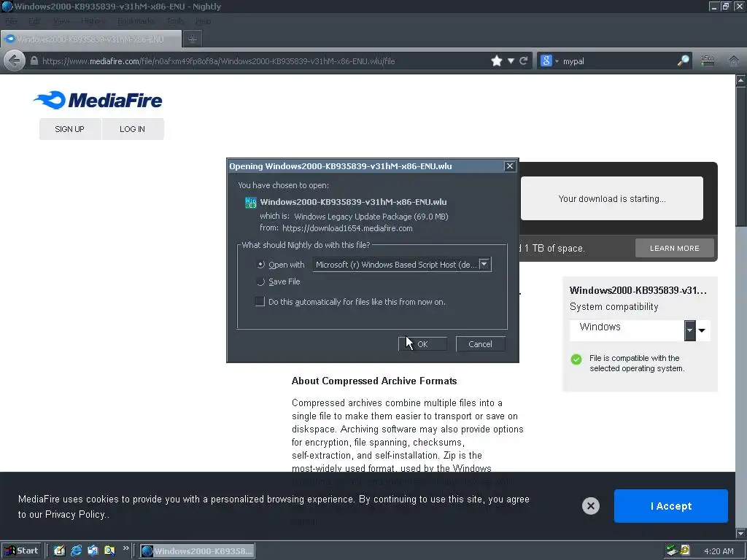
Task: Click the 4:20 AM taskbar clock
Action: (x=719, y=551)
